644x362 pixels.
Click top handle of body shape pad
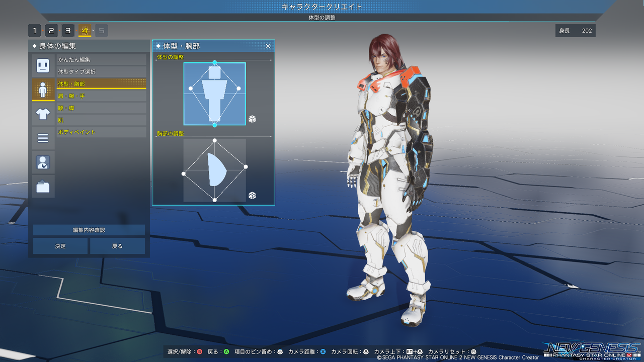pos(215,63)
